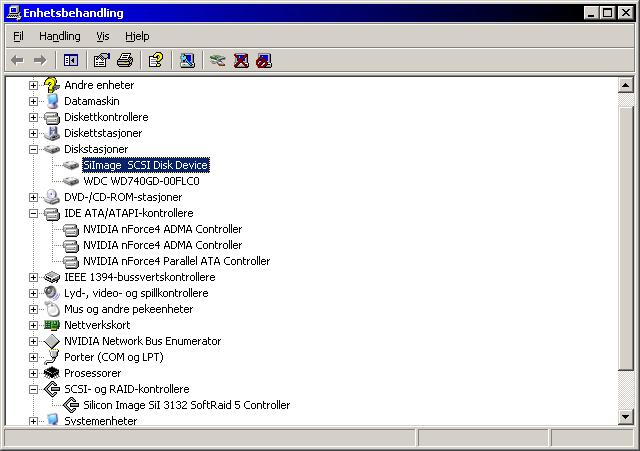640x451 pixels.
Task: Select WDC WD740GD-00FLC0 label
Action: click(141, 181)
